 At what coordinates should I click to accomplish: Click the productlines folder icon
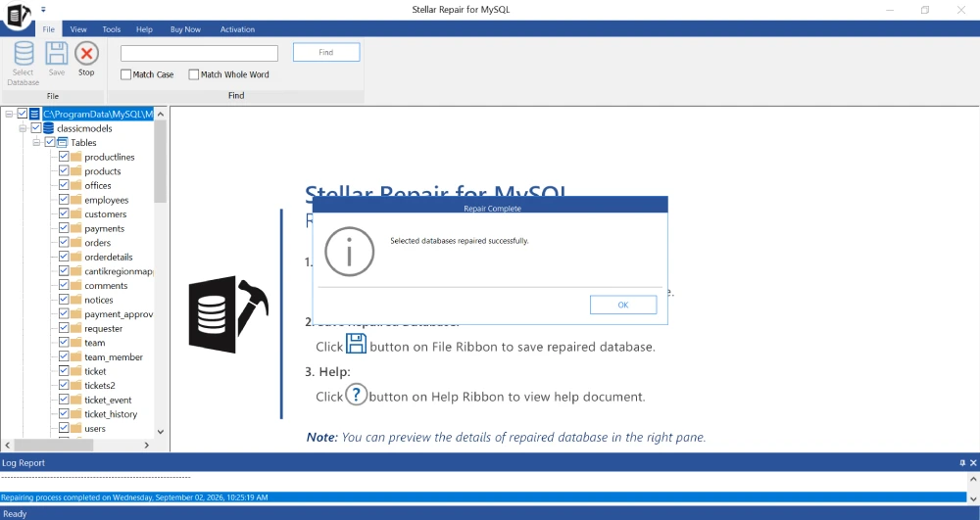76,156
